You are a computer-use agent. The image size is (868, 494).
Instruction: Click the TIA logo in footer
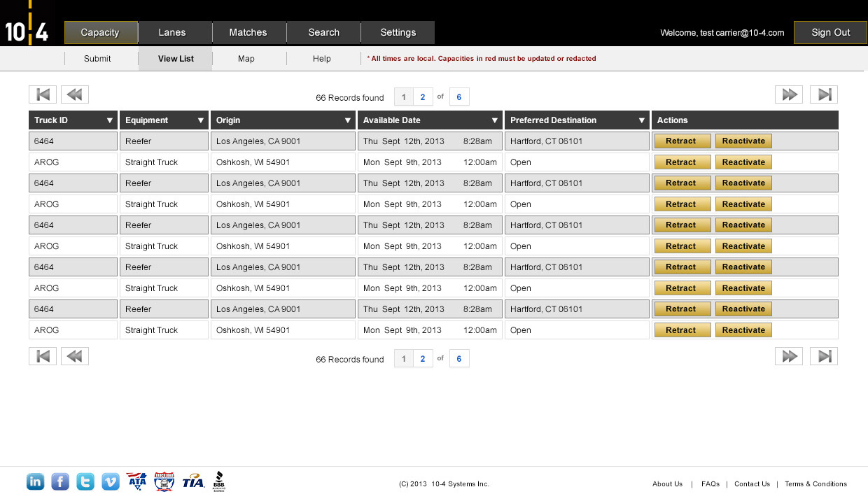pyautogui.click(x=192, y=481)
